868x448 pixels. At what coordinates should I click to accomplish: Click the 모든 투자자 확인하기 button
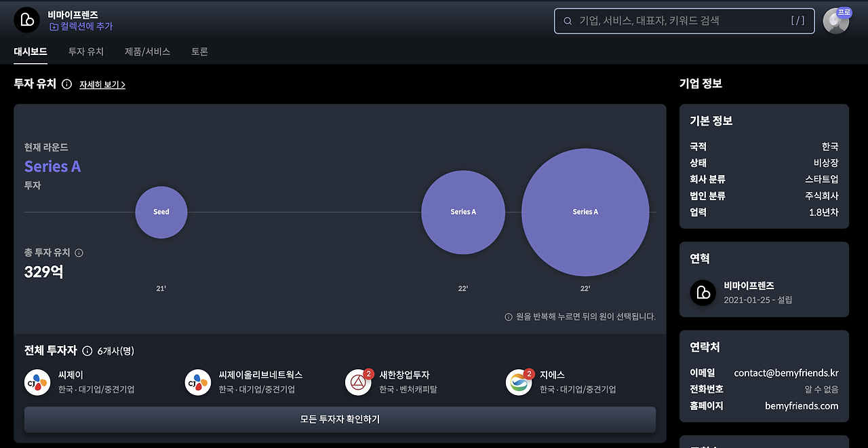coord(340,419)
